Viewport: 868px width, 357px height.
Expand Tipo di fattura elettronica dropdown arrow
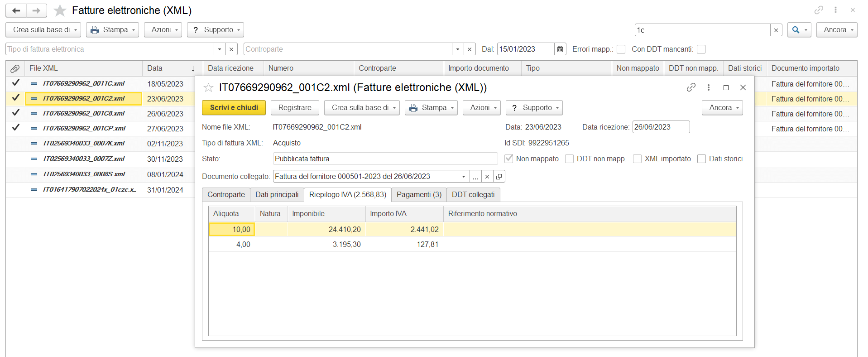tap(220, 49)
